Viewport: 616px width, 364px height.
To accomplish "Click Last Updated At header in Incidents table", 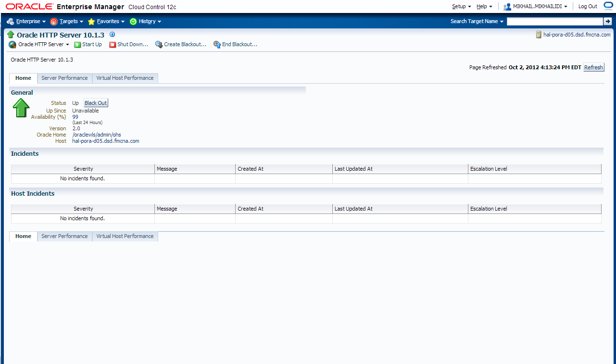I will point(400,169).
